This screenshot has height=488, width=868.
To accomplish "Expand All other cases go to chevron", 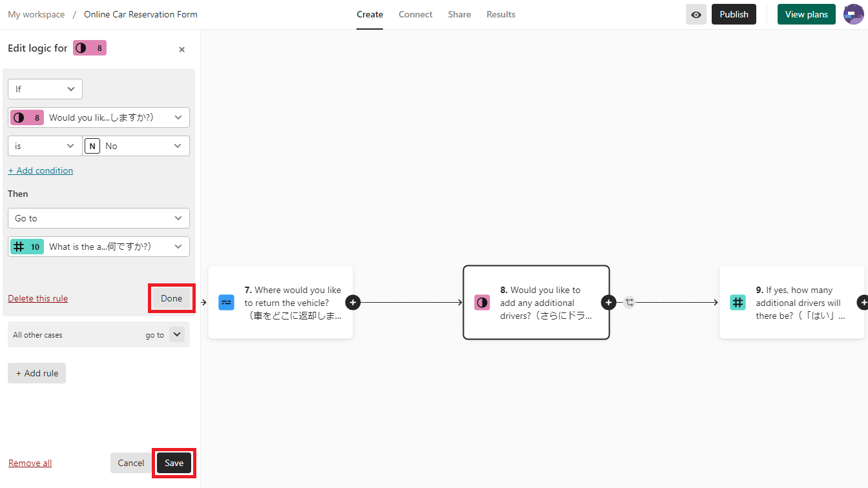I will (x=176, y=334).
